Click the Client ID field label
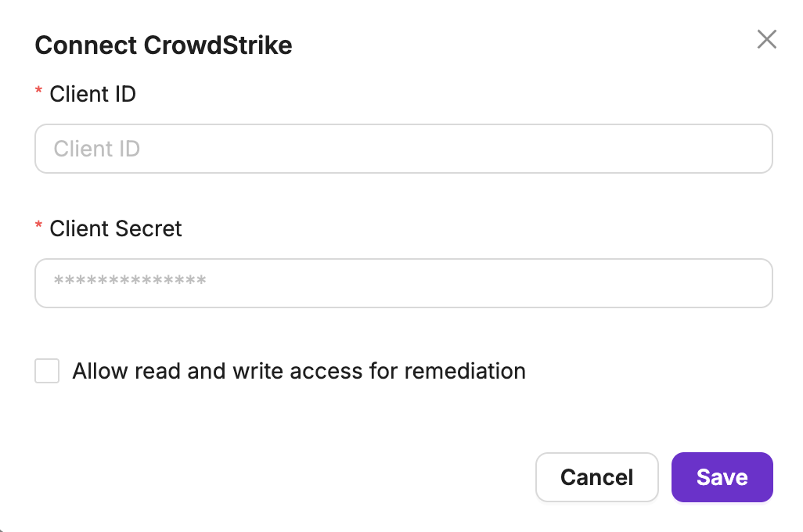 [x=92, y=95]
